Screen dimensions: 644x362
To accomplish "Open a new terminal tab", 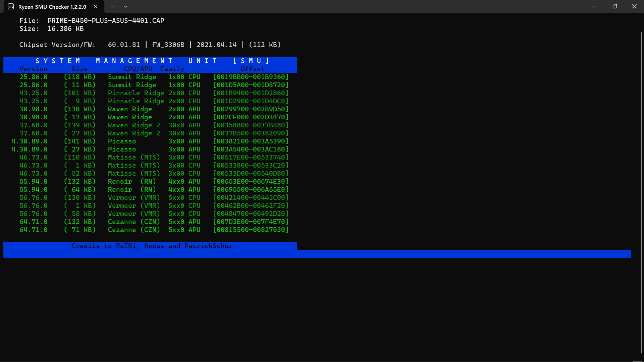I will (x=113, y=6).
